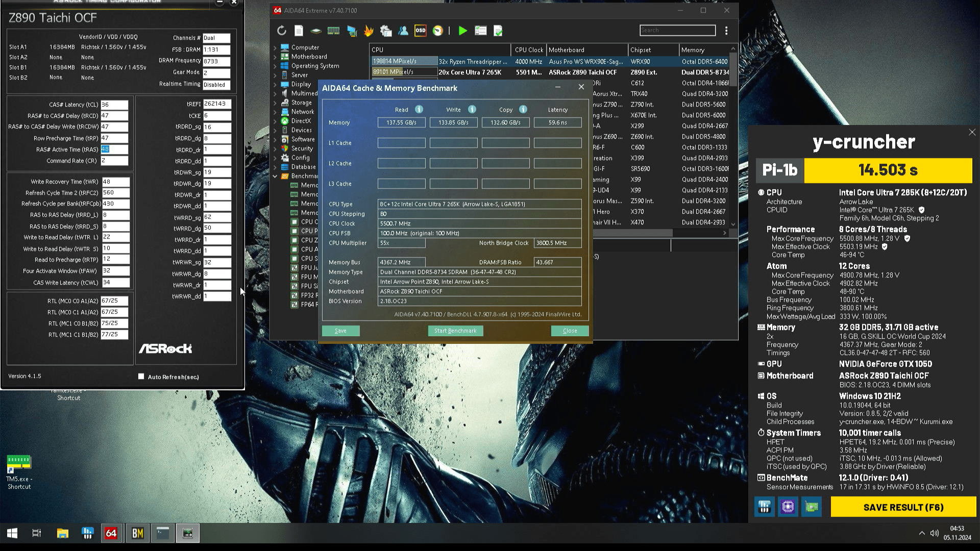Select the Security tree item
Screen dimensions: 980x551
coord(302,148)
